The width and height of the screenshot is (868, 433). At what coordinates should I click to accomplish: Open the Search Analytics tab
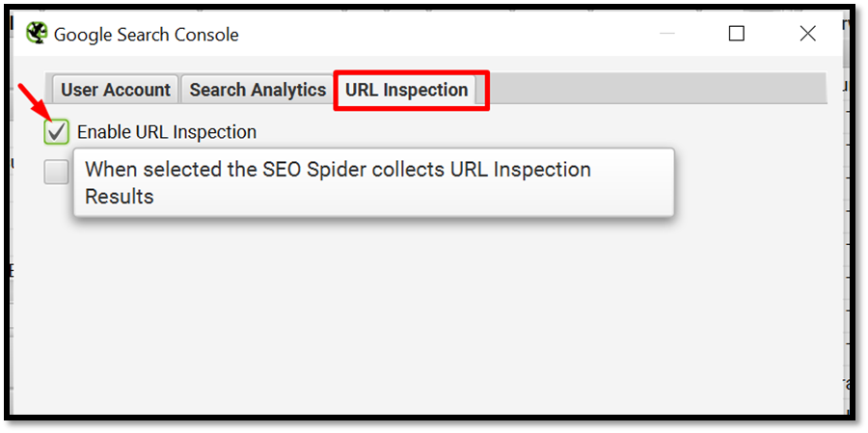pos(258,90)
